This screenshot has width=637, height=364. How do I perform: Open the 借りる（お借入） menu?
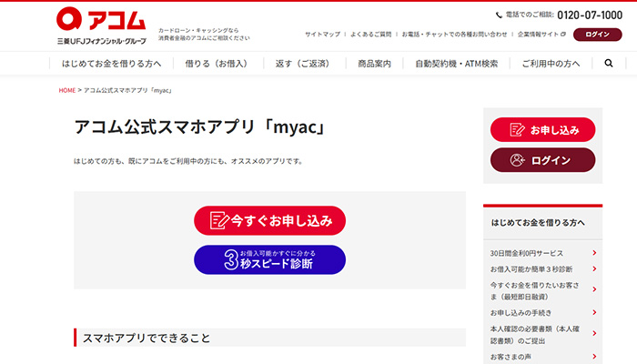(217, 64)
